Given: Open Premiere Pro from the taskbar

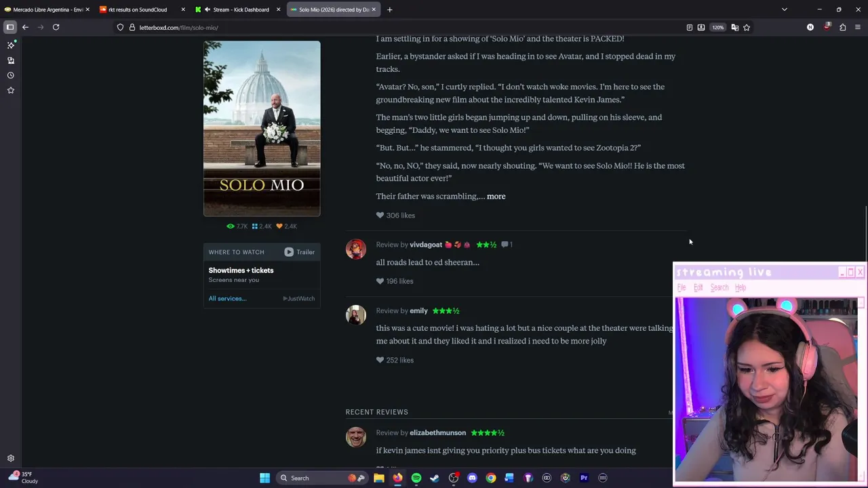Looking at the screenshot, I should coord(584,478).
